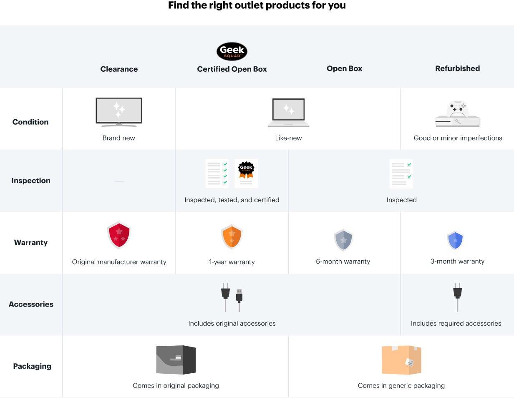This screenshot has height=420, width=514.
Task: Click the Open Box column heading
Action: (345, 68)
